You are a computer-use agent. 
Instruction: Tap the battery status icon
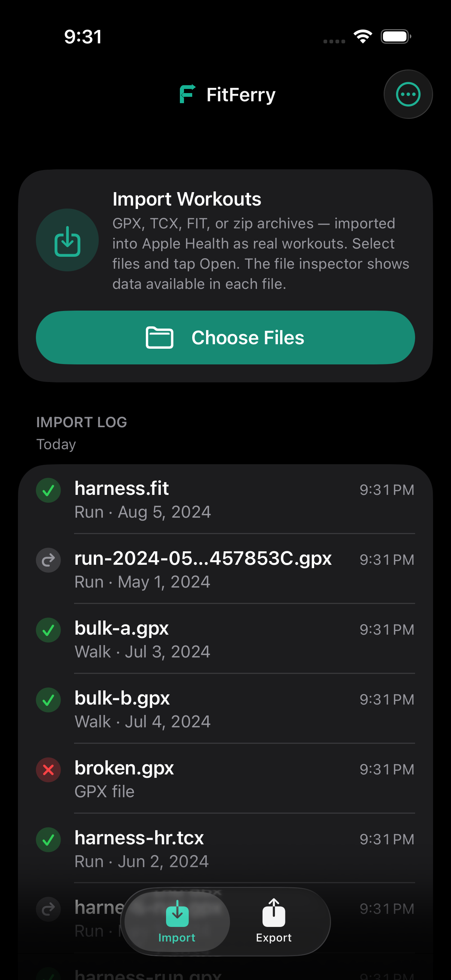pyautogui.click(x=396, y=37)
